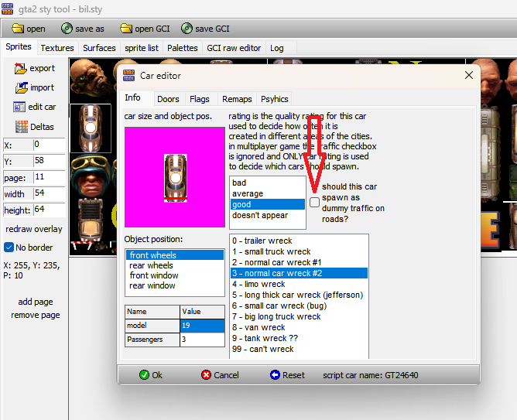Select 'average' car rating

tap(248, 194)
